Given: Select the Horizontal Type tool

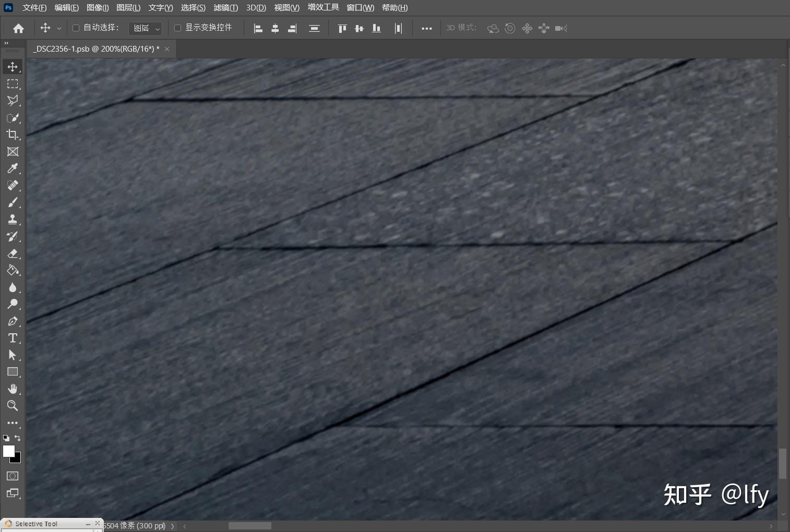Looking at the screenshot, I should [x=13, y=338].
